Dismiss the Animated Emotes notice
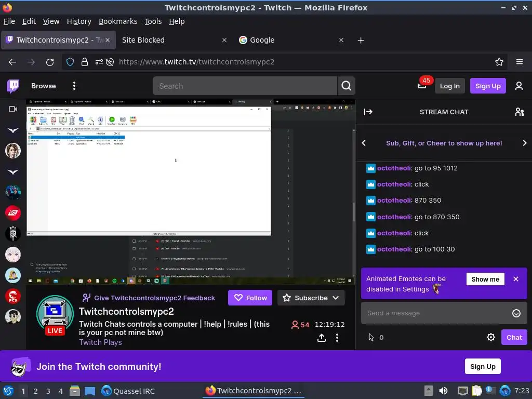Screen dimensions: 532x399 516,279
